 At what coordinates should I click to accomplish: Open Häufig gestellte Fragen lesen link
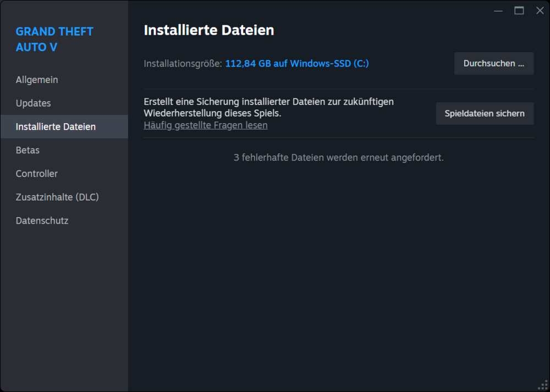click(206, 125)
